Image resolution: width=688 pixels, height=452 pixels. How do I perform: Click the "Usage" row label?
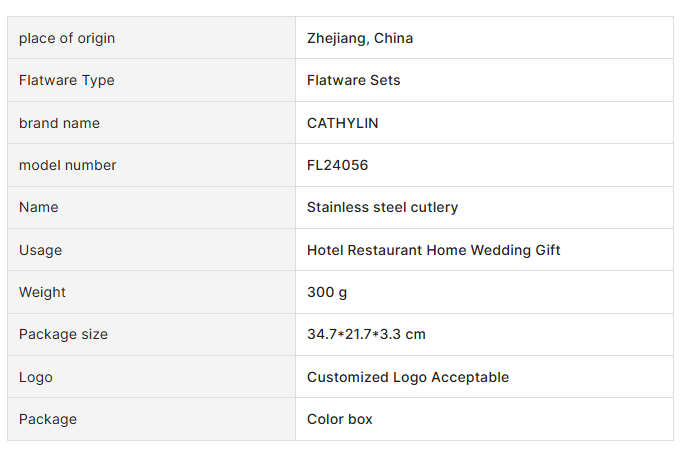[x=40, y=250]
